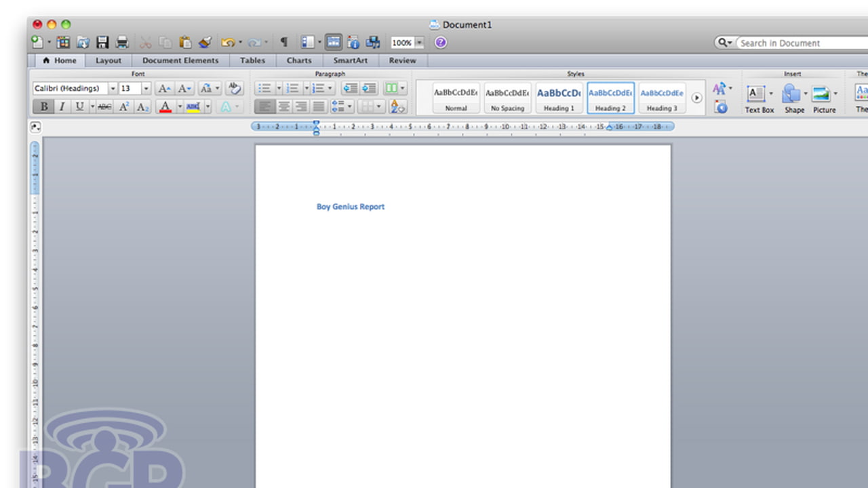The height and width of the screenshot is (488, 868).
Task: Increase paragraph indent
Action: (368, 89)
